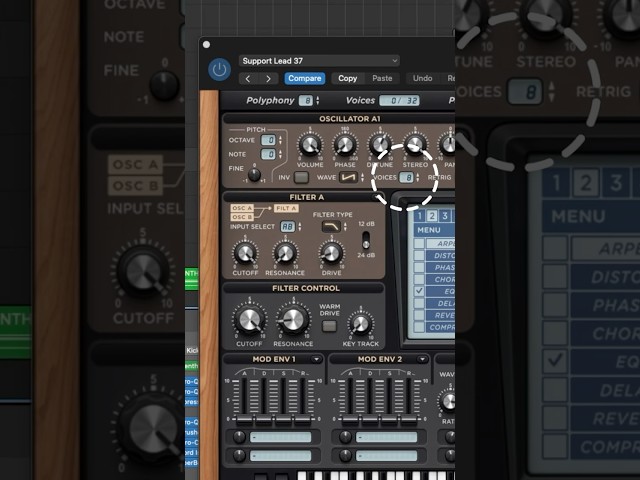This screenshot has width=640, height=480.
Task: Click the Input Select stepper arrows
Action: pos(300,227)
